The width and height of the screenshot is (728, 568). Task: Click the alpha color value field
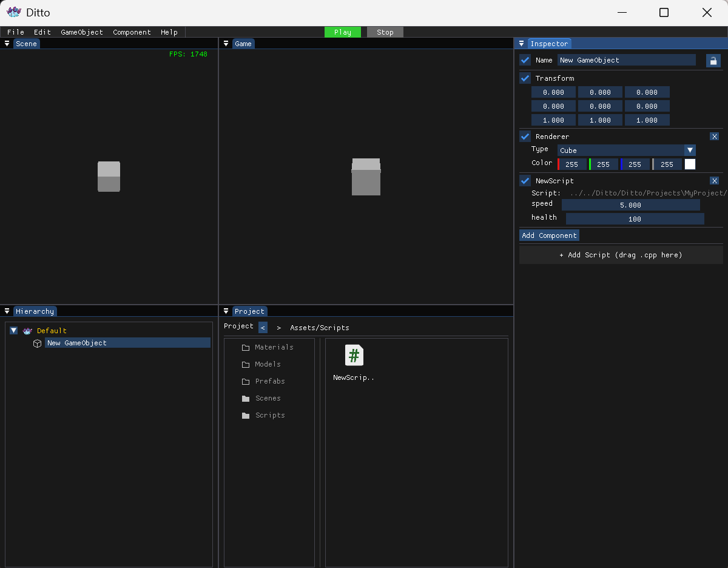coord(667,164)
